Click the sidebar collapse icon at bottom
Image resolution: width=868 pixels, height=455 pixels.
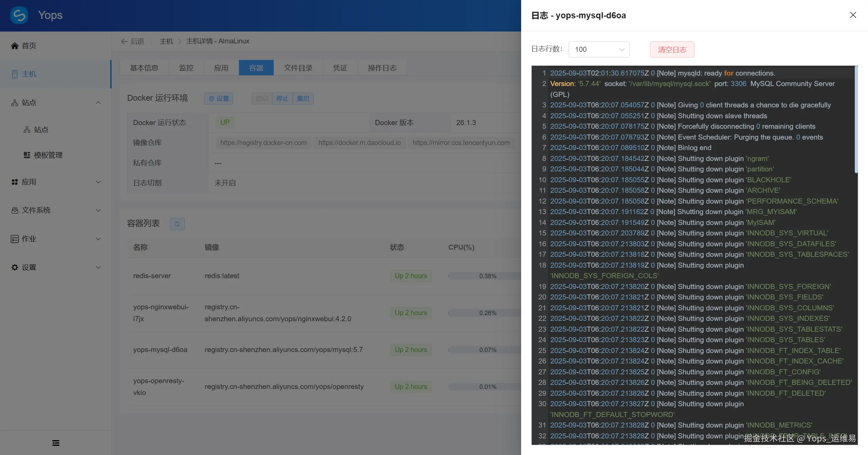(56, 443)
